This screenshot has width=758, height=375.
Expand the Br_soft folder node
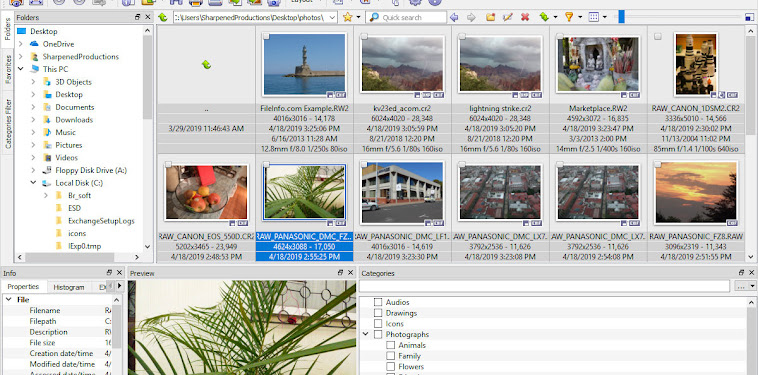pyautogui.click(x=46, y=195)
